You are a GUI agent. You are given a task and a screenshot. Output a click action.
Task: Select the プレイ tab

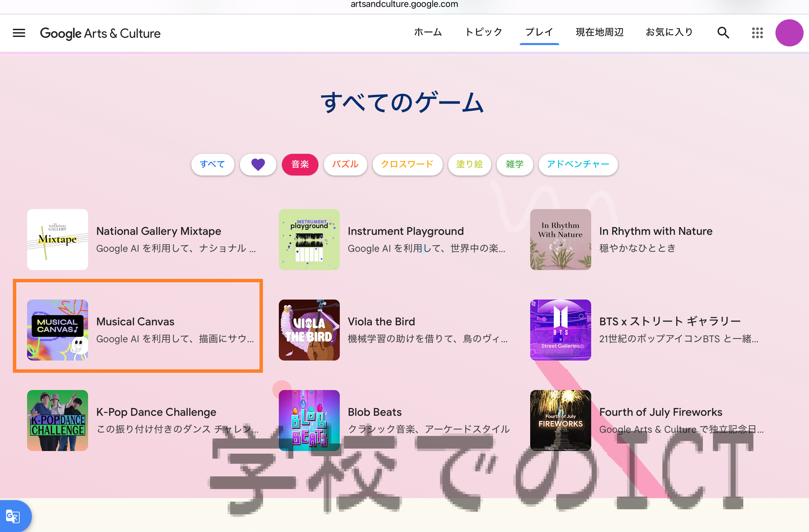[x=539, y=32]
